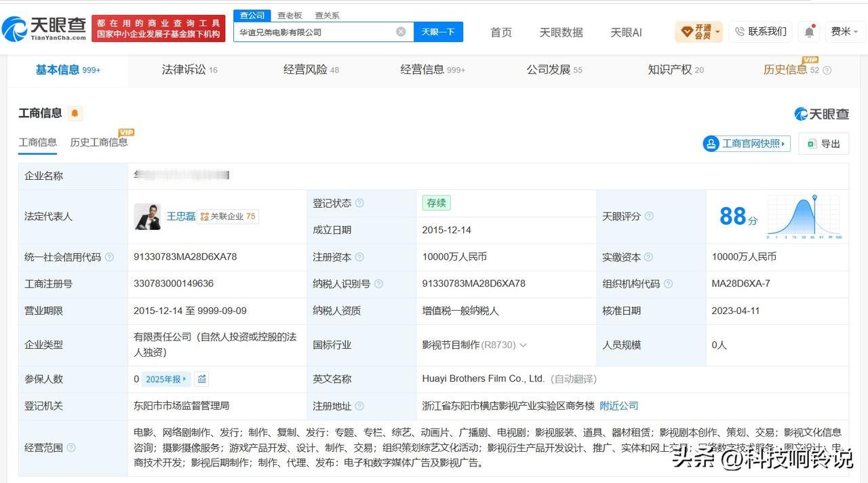The image size is (868, 483).
Task: Click the approval date 2023-04-11
Action: point(736,311)
